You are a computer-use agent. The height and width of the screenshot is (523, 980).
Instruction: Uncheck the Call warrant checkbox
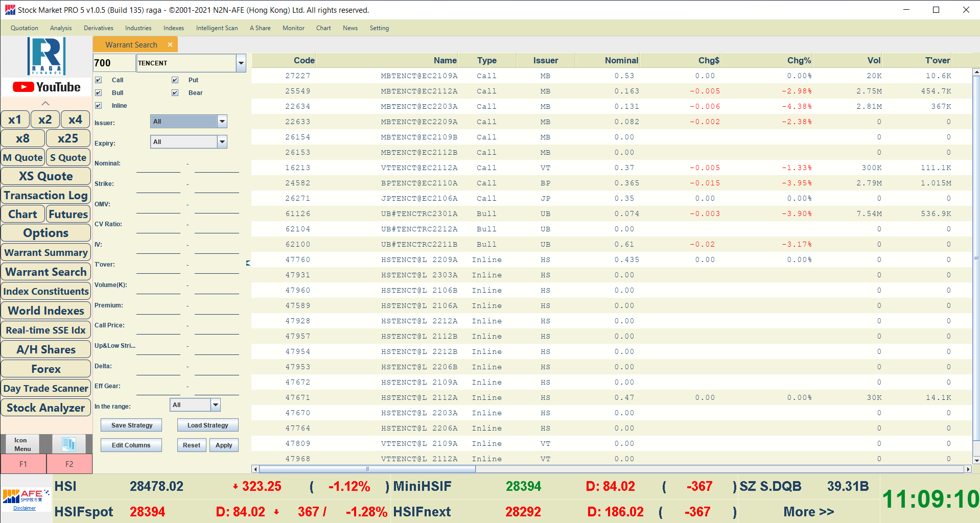pyautogui.click(x=99, y=80)
